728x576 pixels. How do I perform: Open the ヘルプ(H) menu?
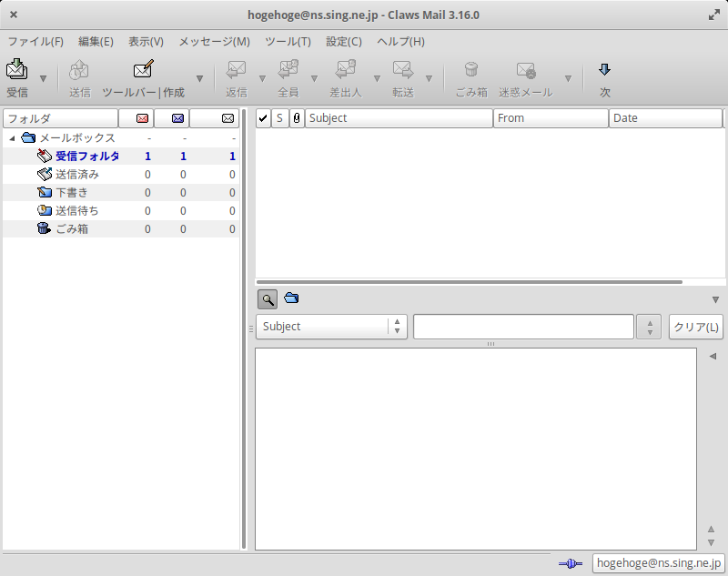(400, 42)
